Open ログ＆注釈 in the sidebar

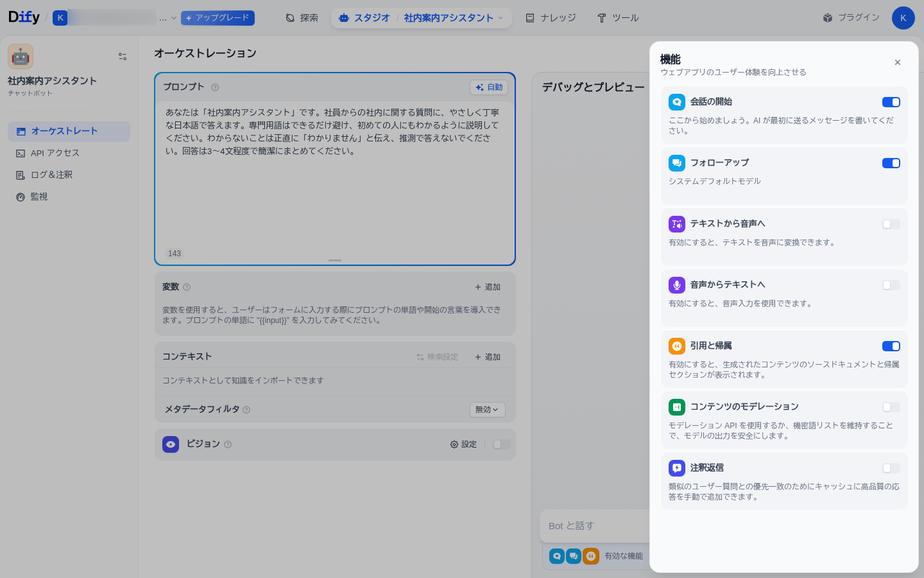coord(69,175)
